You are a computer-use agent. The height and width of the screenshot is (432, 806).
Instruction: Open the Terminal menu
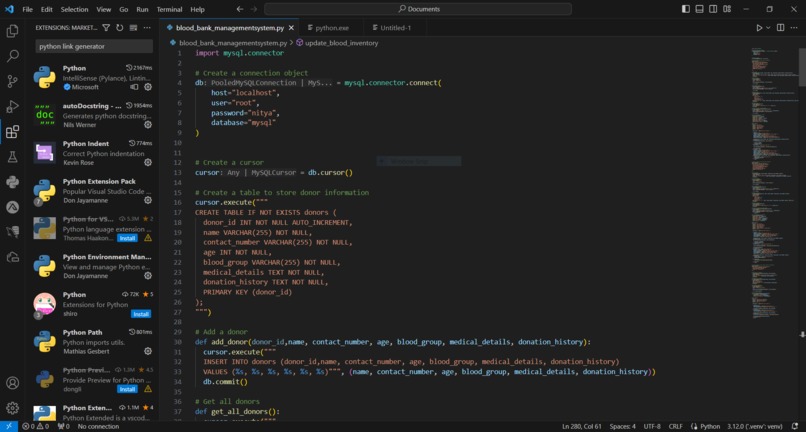[x=169, y=9]
